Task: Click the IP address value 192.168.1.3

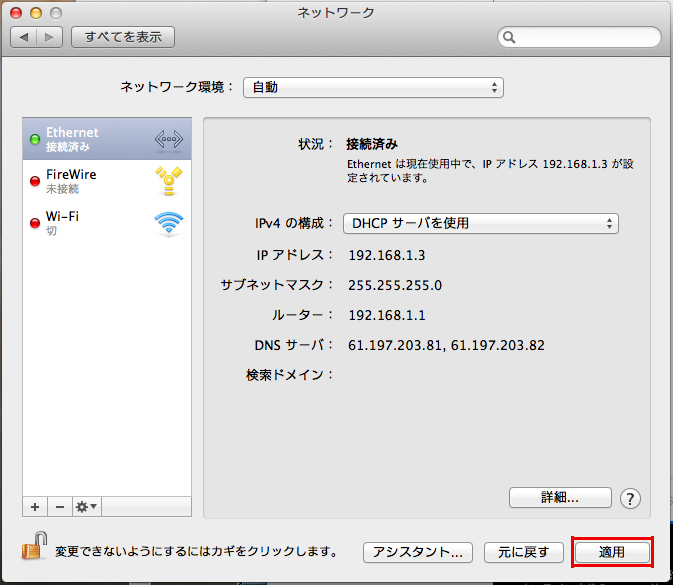Action: point(387,255)
